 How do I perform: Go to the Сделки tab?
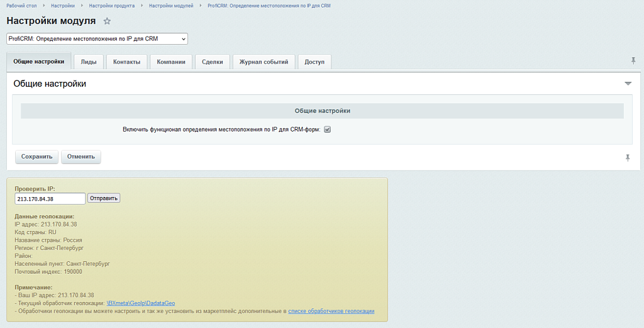pos(213,62)
